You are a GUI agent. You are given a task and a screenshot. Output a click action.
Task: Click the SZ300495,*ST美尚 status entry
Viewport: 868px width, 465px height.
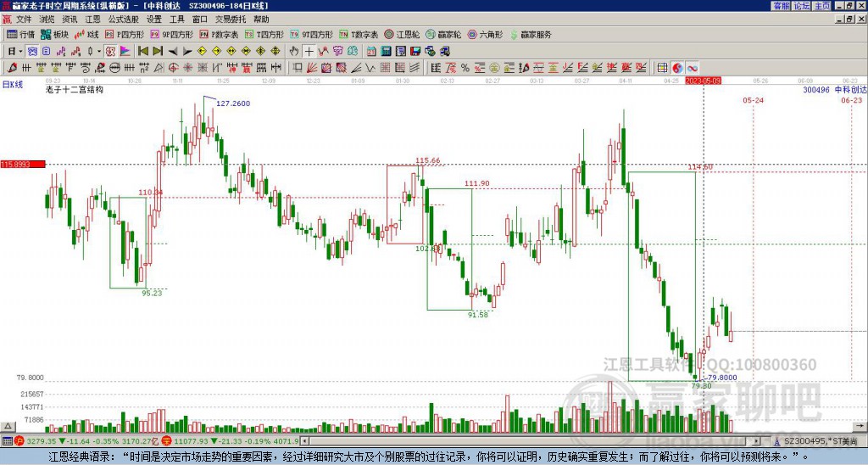[821, 441]
